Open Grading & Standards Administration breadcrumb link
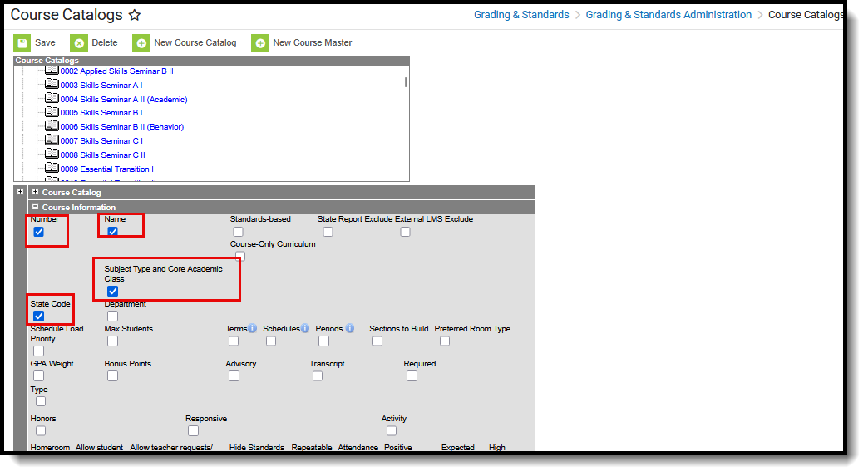The width and height of the screenshot is (868, 476). coord(668,15)
